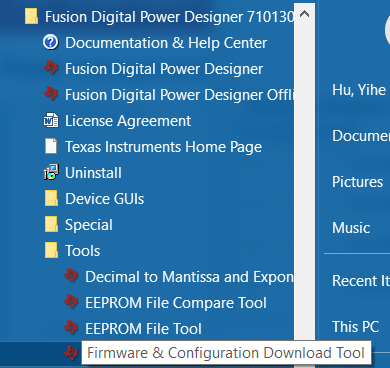Click the Device GUIs folder icon
Screen dimensions: 390x368
click(51, 198)
